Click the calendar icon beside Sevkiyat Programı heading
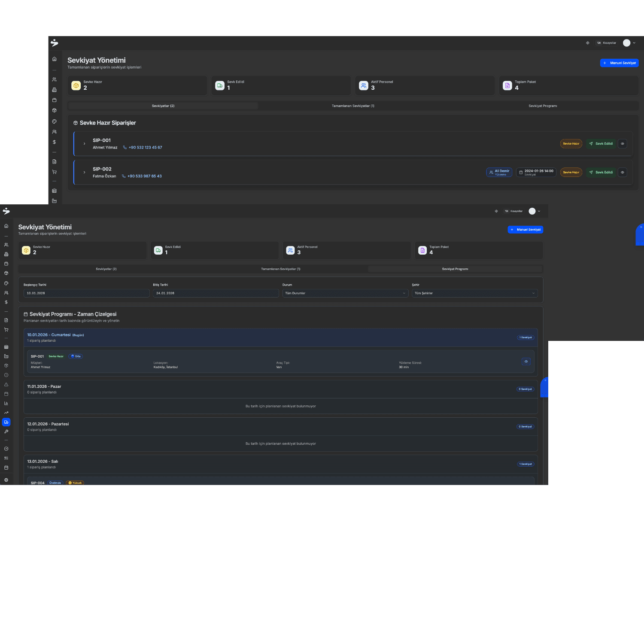644x644 pixels. [26, 314]
